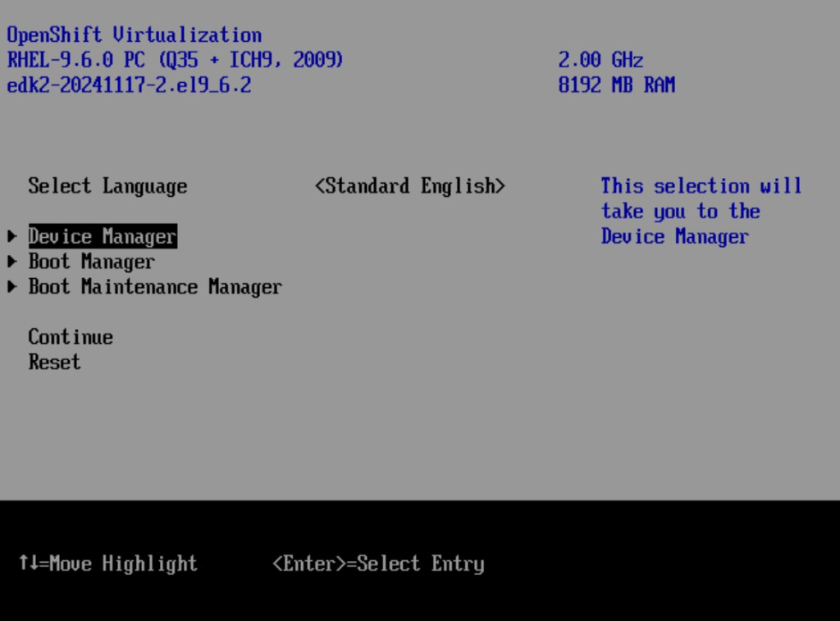Select Continue to resume booting
This screenshot has height=621, width=840.
tap(71, 337)
